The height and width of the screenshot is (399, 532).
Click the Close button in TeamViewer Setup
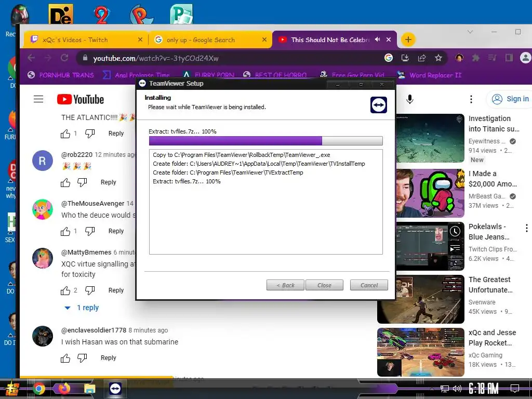click(324, 285)
